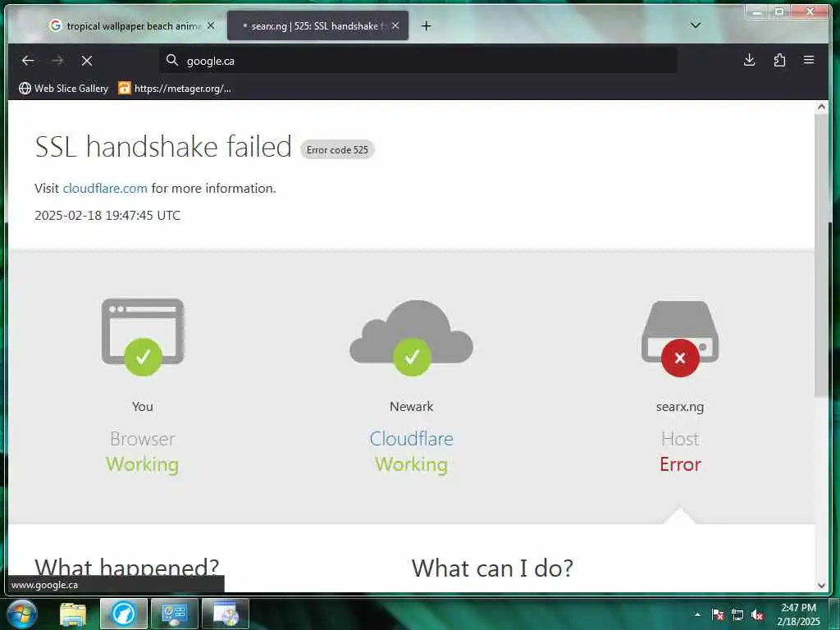Open the network tray icon
Image resolution: width=840 pixels, height=630 pixels.
point(737,614)
